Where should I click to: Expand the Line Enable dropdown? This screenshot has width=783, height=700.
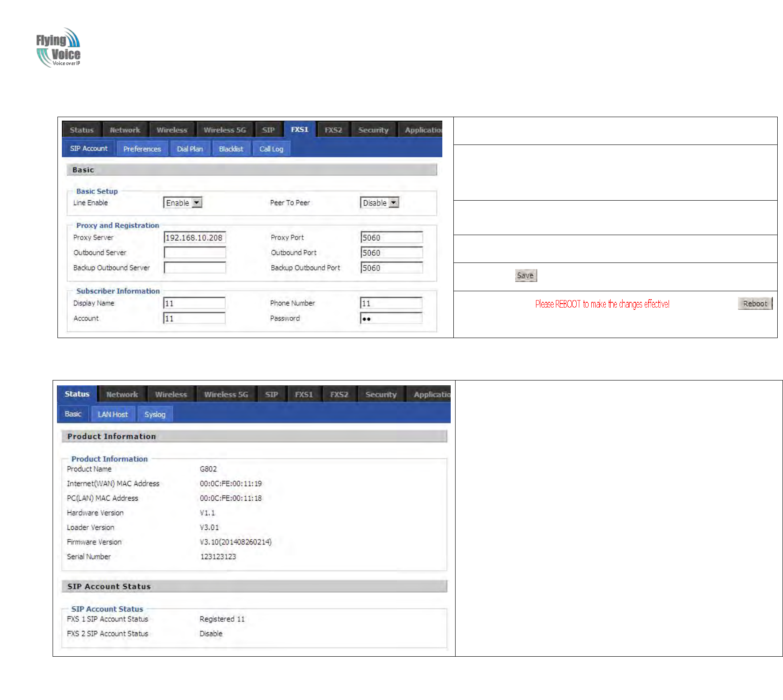[183, 203]
